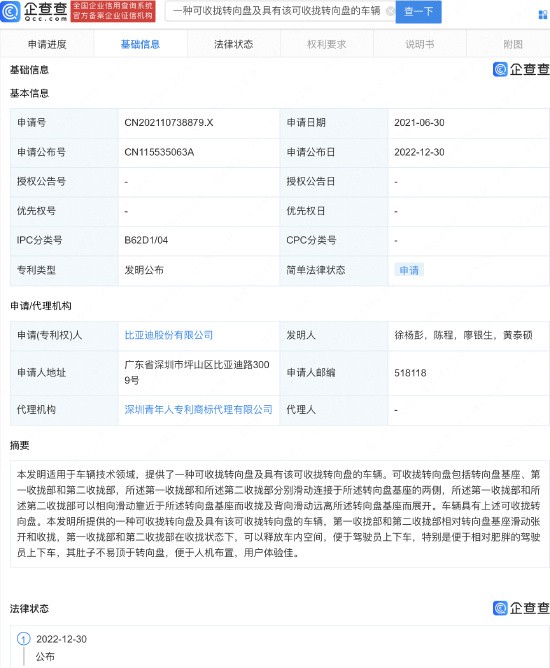The height and width of the screenshot is (668, 550).
Task: Click the 专利类型 field label
Action: 36,270
